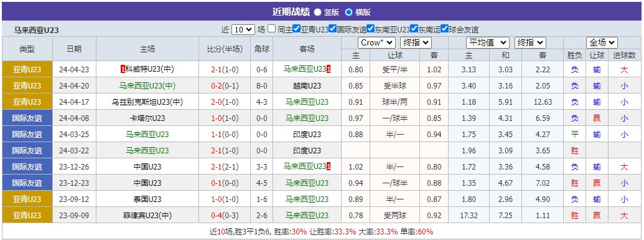Viewport: 644px width, 240px height.
Task: Open the 近10场 match count dropdown
Action: [243, 29]
